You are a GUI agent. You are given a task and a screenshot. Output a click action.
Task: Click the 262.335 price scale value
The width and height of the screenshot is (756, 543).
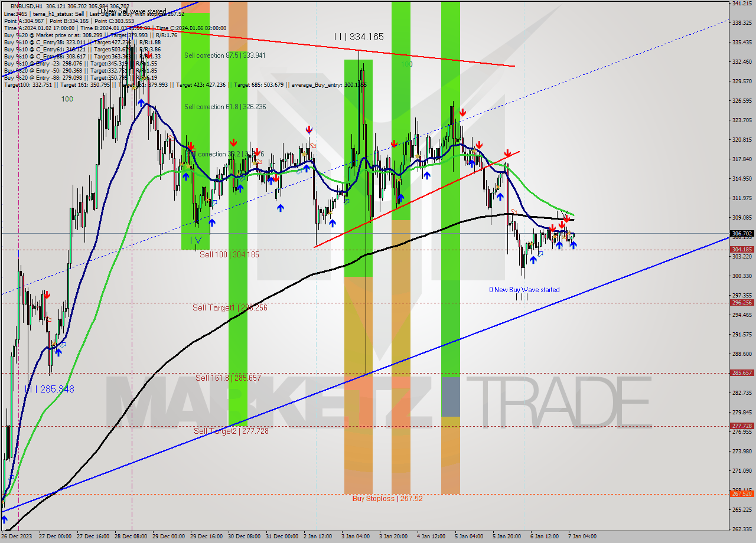coord(742,529)
